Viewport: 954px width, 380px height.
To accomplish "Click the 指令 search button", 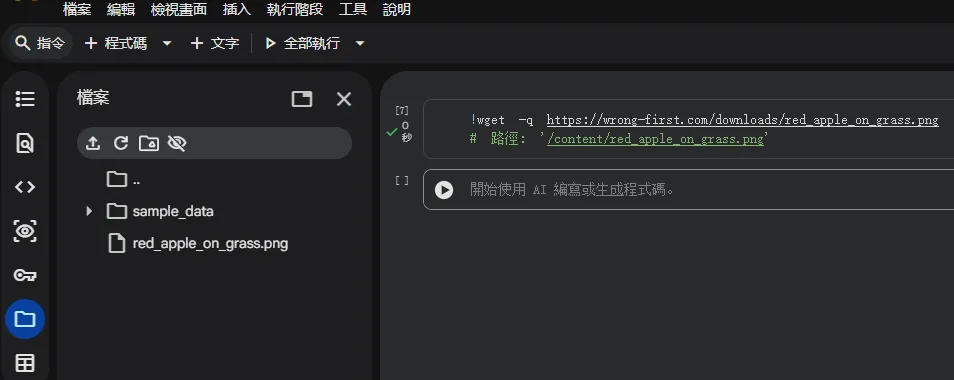I will 40,43.
